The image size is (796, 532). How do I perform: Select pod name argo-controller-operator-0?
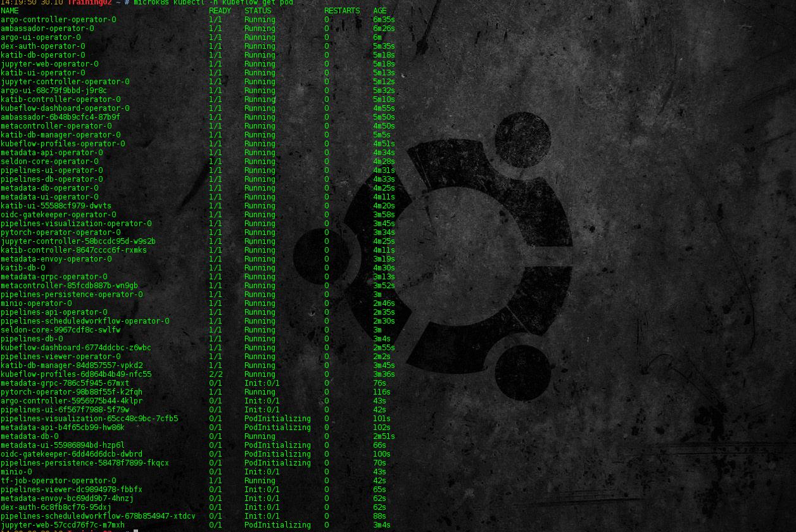pyautogui.click(x=58, y=20)
